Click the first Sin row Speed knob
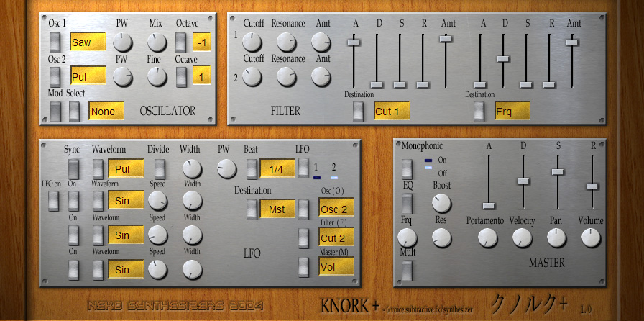 click(157, 201)
